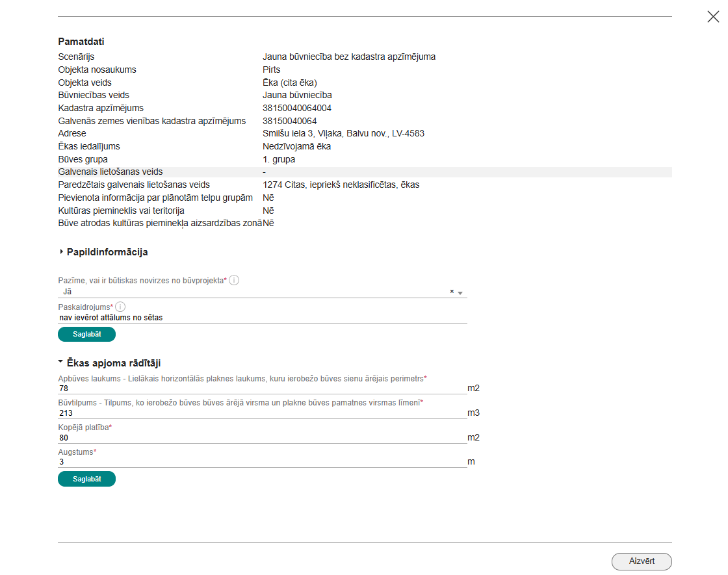
Task: Click the Apbūves laukums field with 78
Action: tap(263, 389)
